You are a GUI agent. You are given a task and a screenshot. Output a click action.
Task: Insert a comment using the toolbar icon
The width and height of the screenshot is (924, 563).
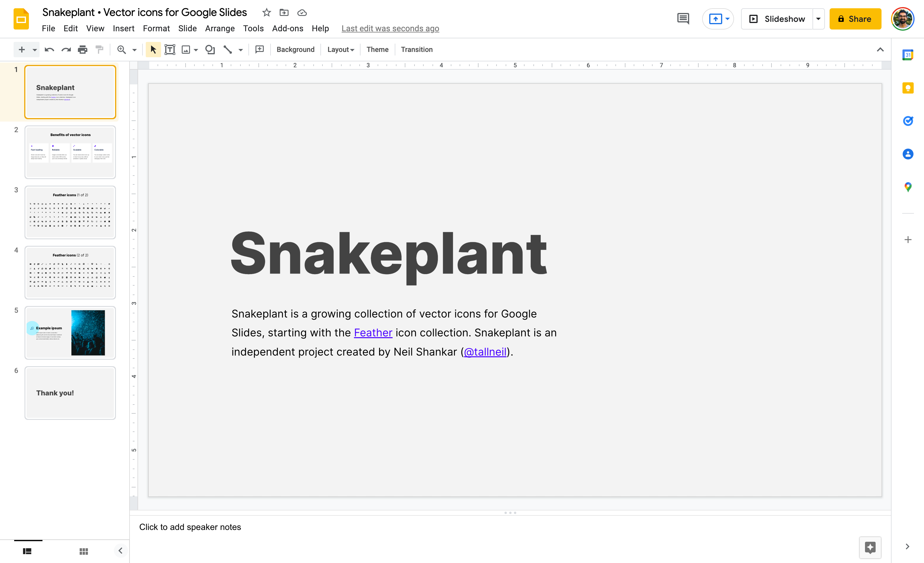pyautogui.click(x=259, y=49)
